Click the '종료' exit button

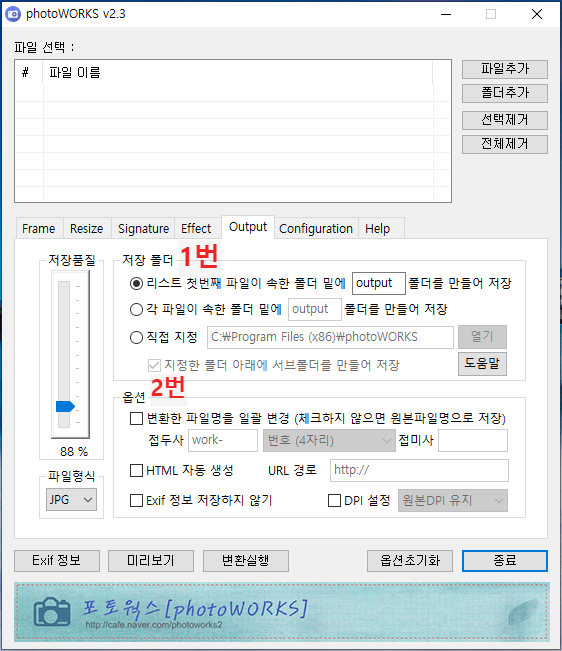tap(505, 561)
